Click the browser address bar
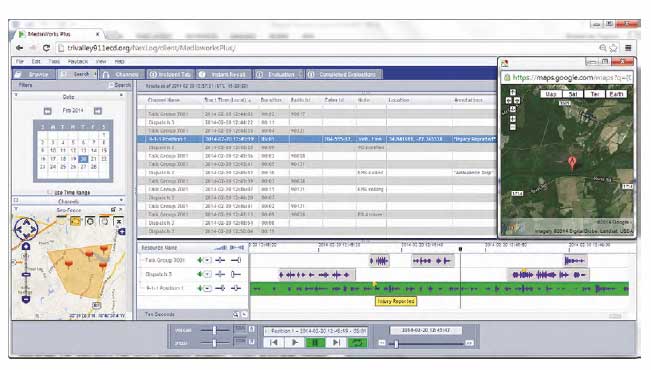The height and width of the screenshot is (370, 651). click(x=328, y=48)
